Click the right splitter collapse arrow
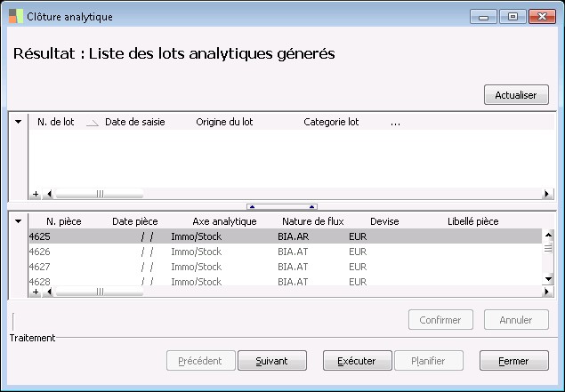The width and height of the screenshot is (565, 392). pos(312,206)
